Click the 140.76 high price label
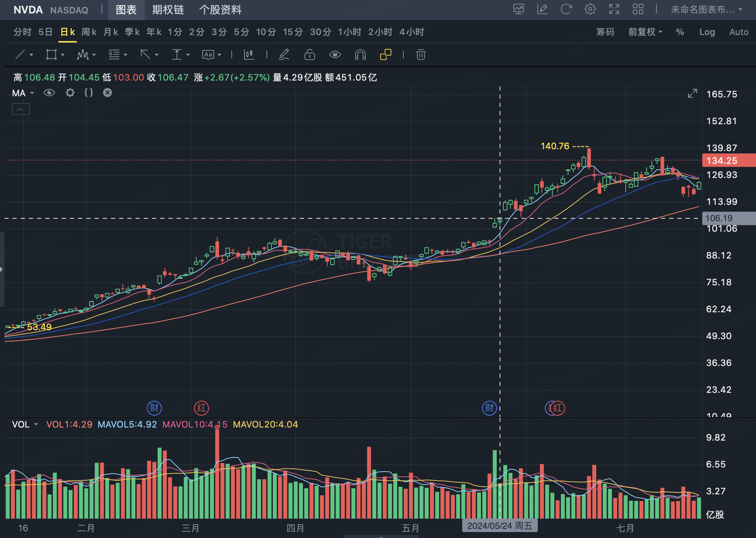 (x=555, y=146)
